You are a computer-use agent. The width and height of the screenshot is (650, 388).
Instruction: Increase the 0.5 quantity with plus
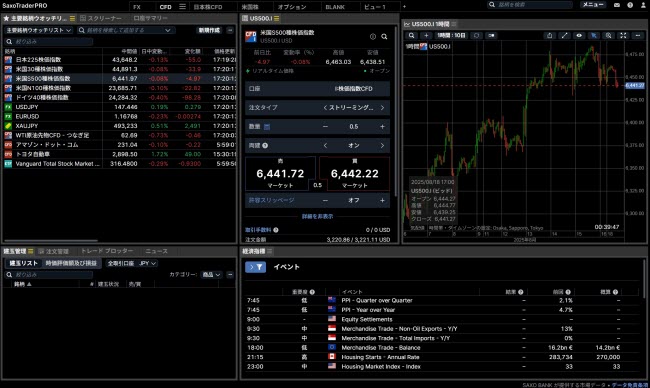coord(382,126)
